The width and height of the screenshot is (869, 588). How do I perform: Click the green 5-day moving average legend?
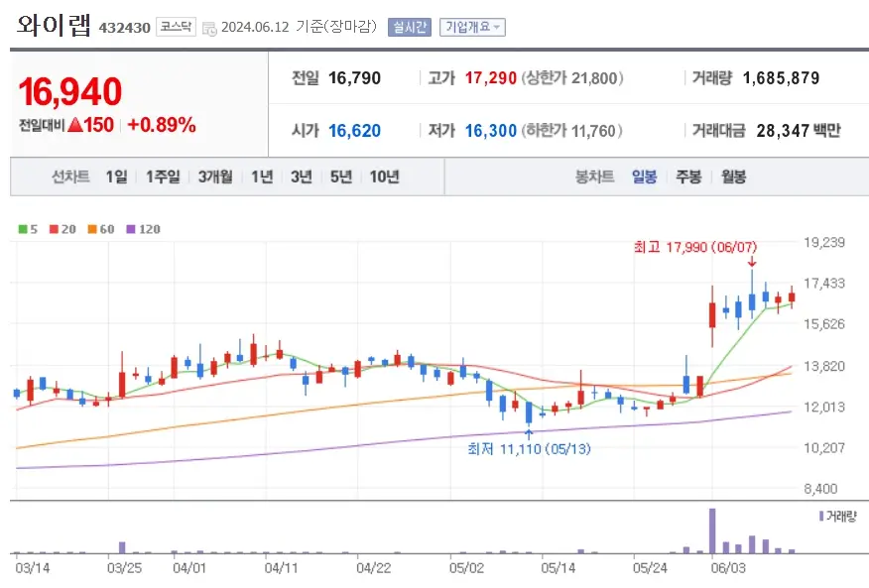click(25, 228)
